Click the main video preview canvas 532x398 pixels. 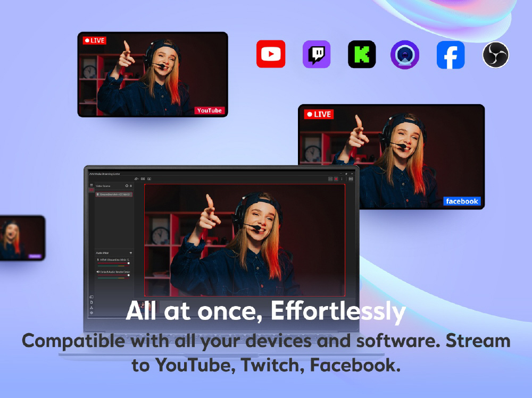(x=245, y=240)
